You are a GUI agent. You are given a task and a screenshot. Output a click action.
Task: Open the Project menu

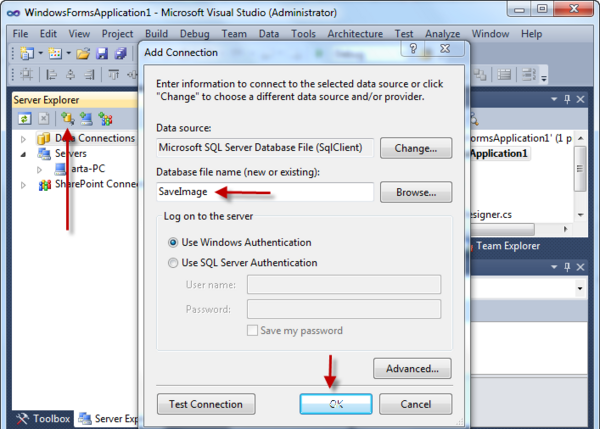(x=117, y=34)
